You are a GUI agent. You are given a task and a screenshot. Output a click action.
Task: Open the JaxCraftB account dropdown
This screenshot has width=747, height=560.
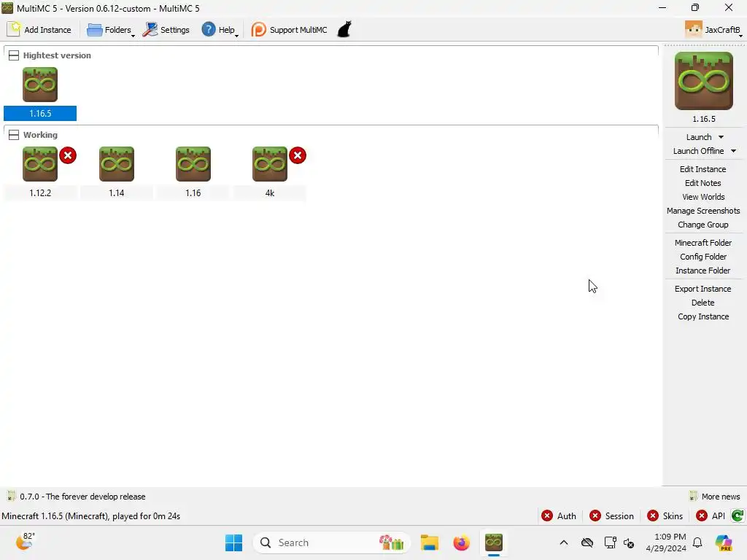click(713, 29)
